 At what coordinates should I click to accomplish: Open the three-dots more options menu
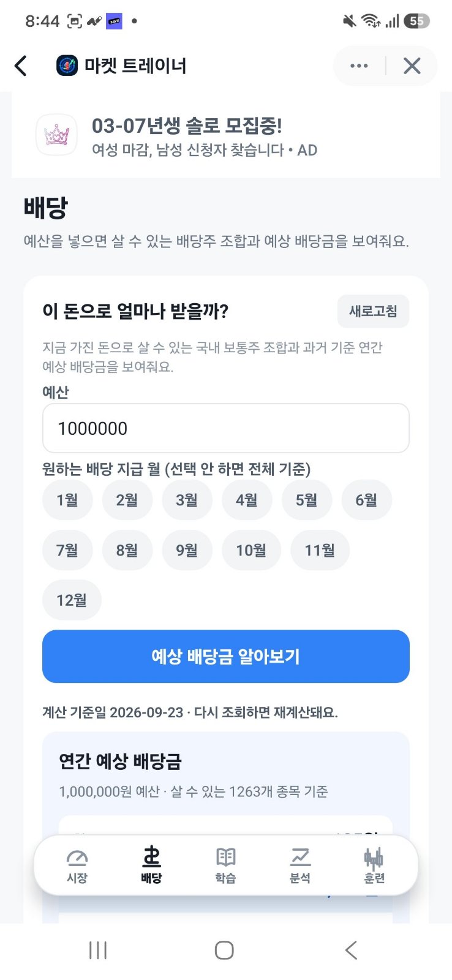coord(359,66)
